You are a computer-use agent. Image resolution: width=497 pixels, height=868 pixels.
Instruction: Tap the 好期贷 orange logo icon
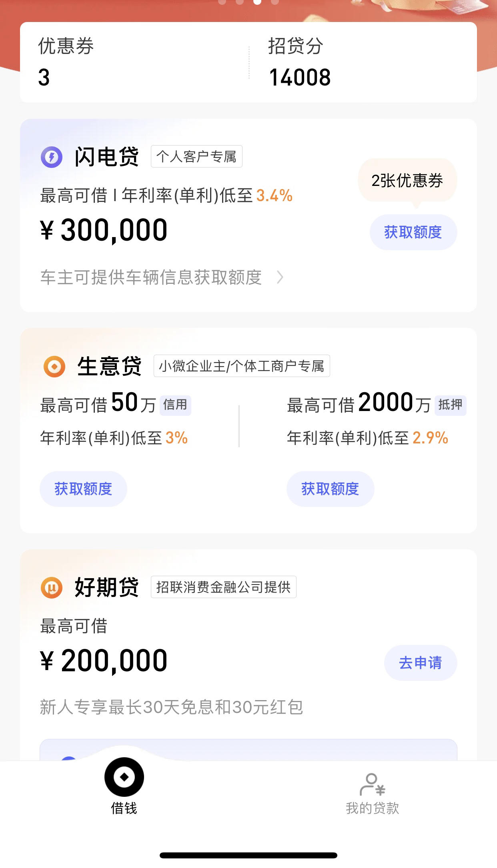52,587
